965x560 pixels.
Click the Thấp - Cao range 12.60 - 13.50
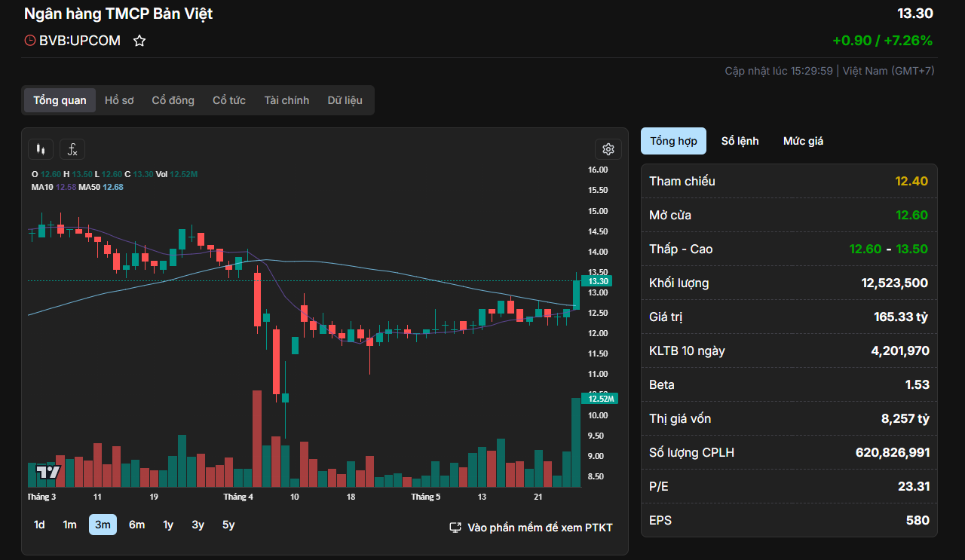point(888,249)
